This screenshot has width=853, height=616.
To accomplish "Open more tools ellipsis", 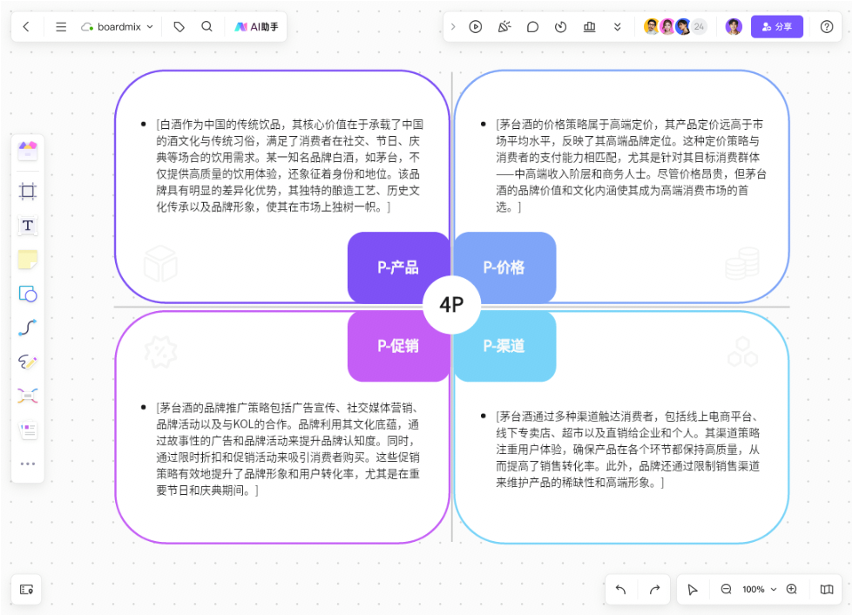I will tap(28, 464).
